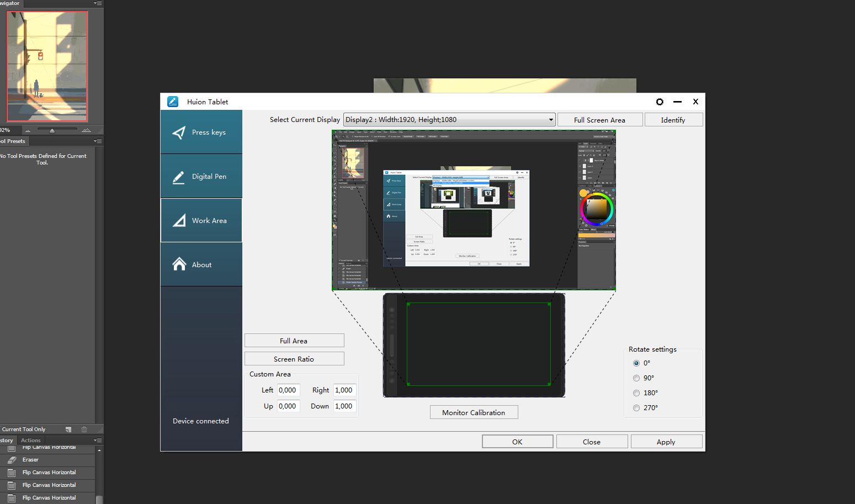Open the About section with house icon
This screenshot has width=855, height=504.
click(201, 264)
